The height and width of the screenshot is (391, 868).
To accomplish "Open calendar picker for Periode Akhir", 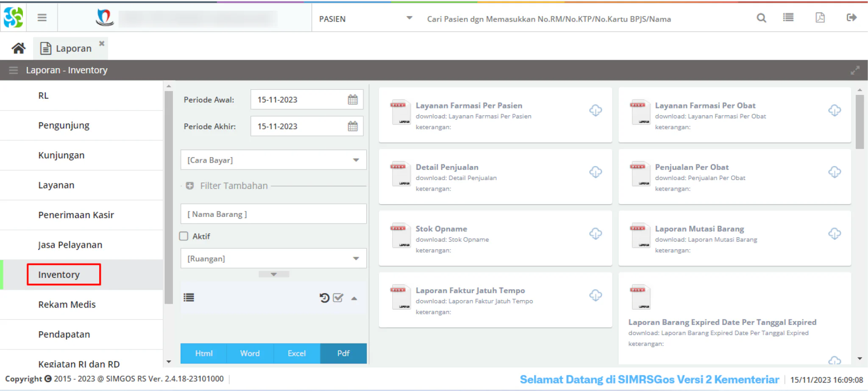I will point(353,126).
